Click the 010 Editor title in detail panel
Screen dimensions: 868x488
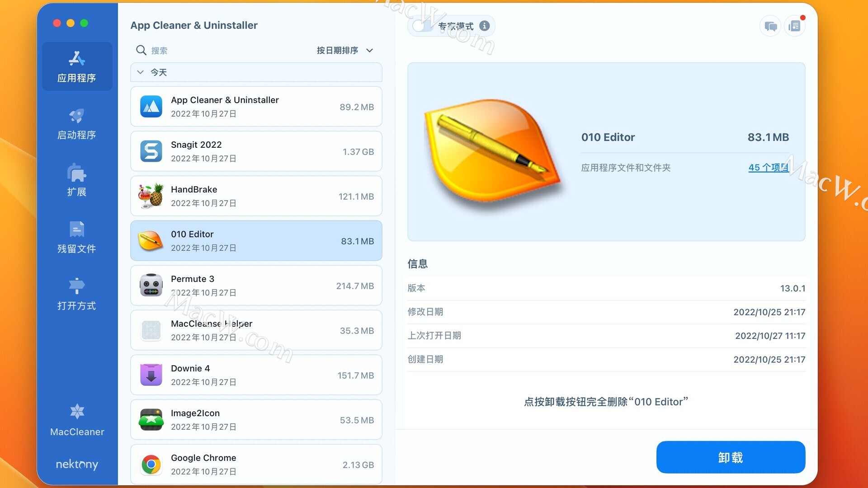[608, 137]
